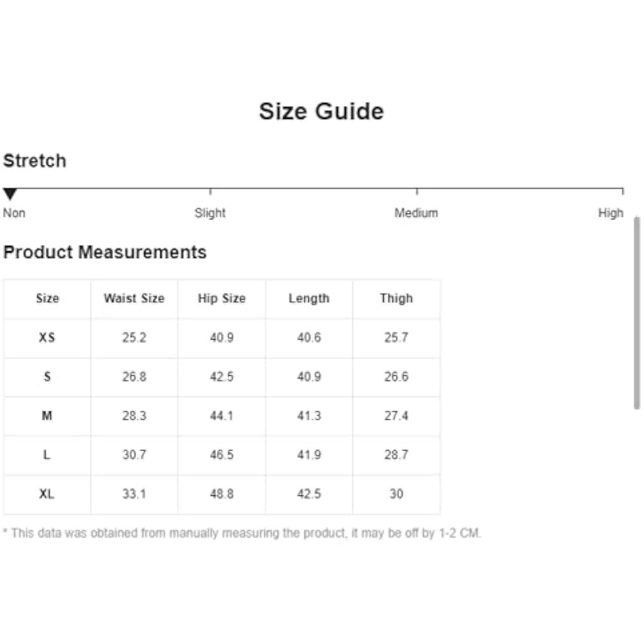Click the High stretch level label
The height and width of the screenshot is (644, 644).
611,213
